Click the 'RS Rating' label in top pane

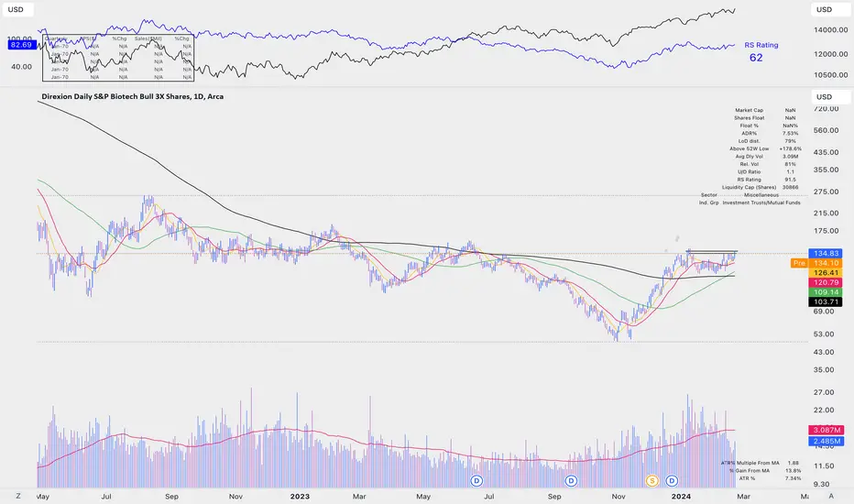click(761, 45)
